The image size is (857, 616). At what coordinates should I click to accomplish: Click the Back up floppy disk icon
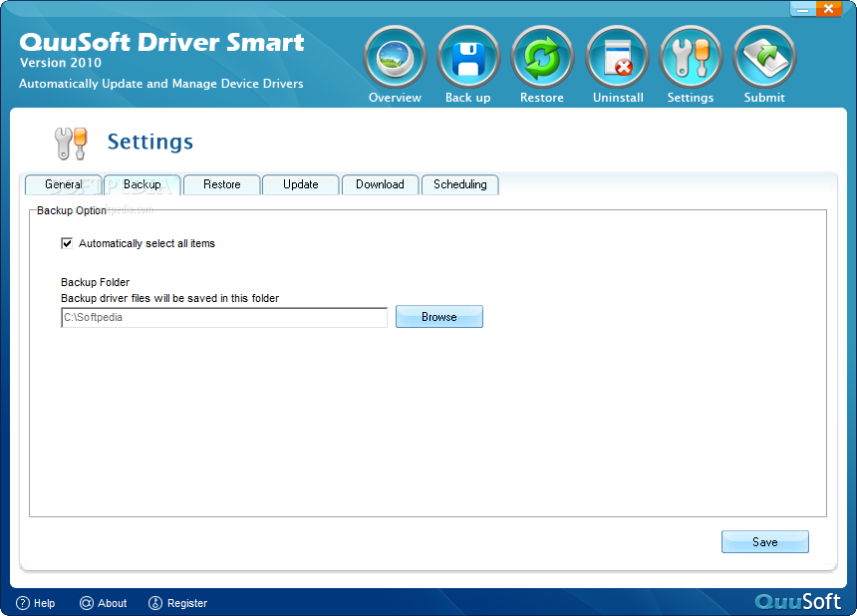468,58
